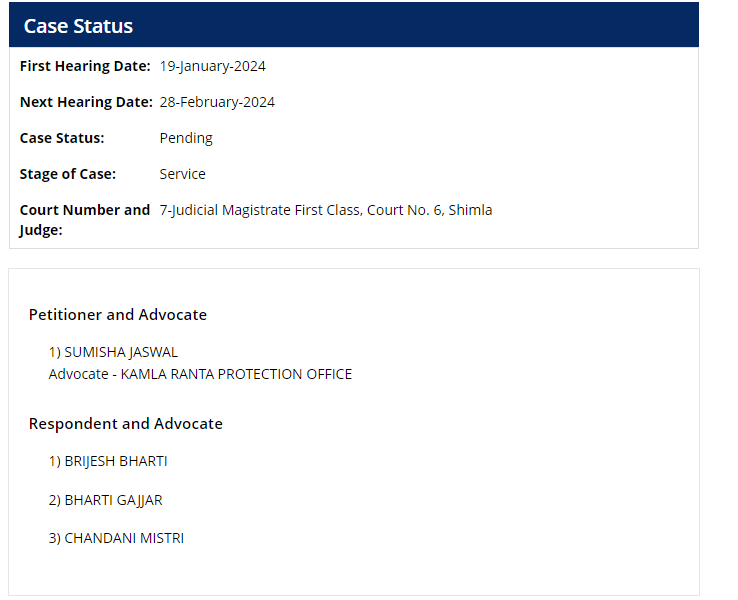Select third respondent CHANDANI MISTRI
738x600 pixels.
click(x=124, y=538)
